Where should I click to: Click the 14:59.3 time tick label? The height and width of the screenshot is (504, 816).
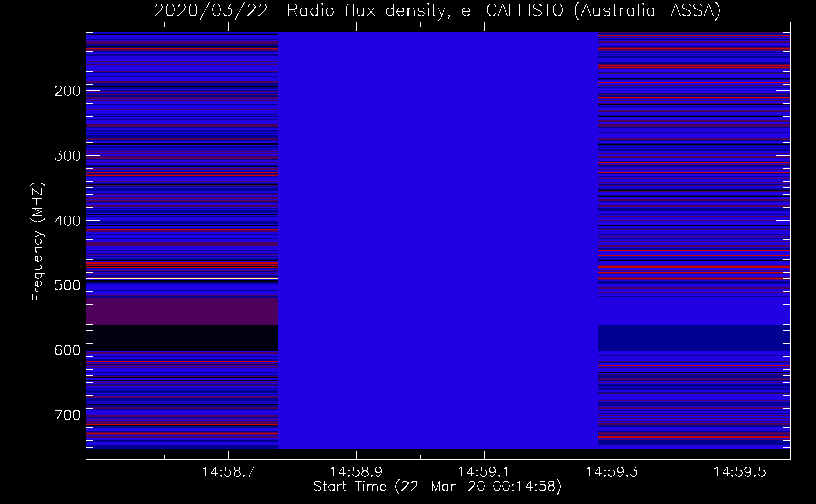click(612, 472)
